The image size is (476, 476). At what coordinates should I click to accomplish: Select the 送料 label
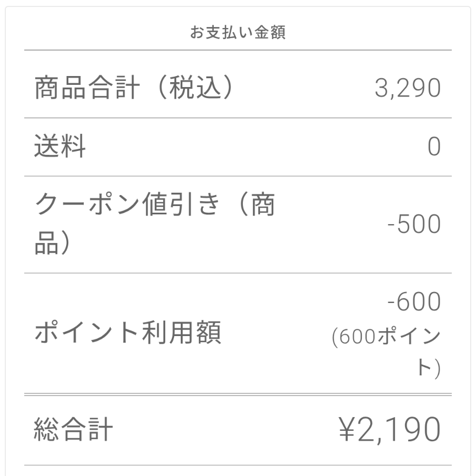pos(60,145)
